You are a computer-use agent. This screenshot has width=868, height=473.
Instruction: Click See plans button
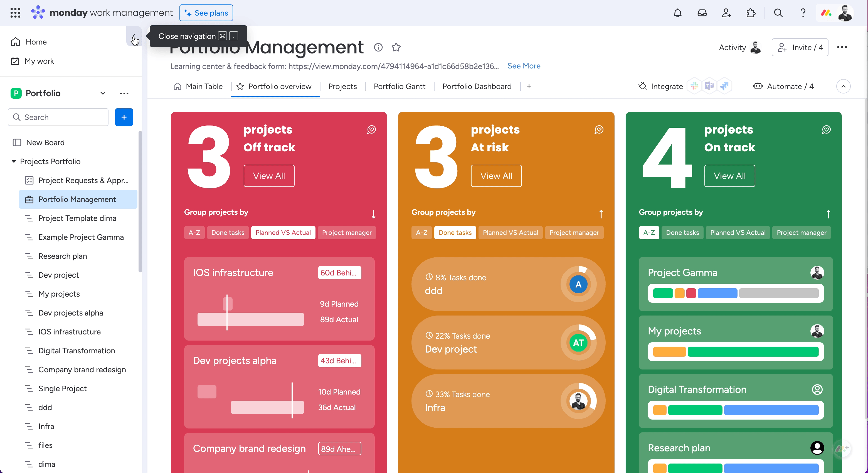pos(206,13)
